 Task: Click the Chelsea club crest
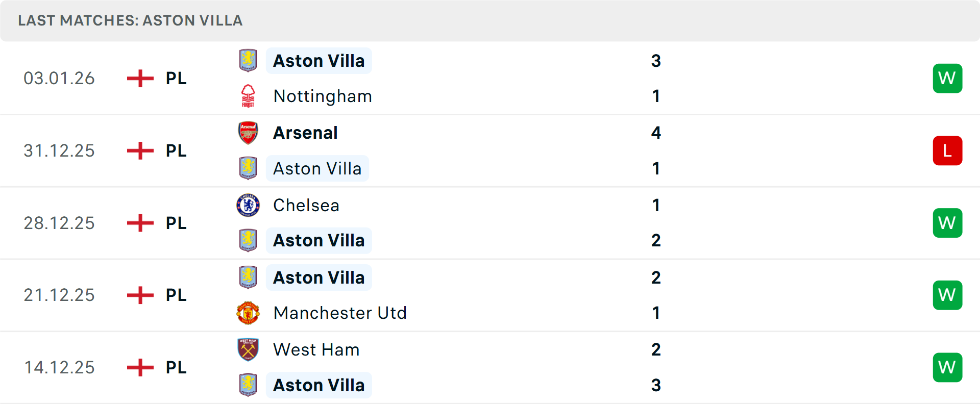click(248, 205)
